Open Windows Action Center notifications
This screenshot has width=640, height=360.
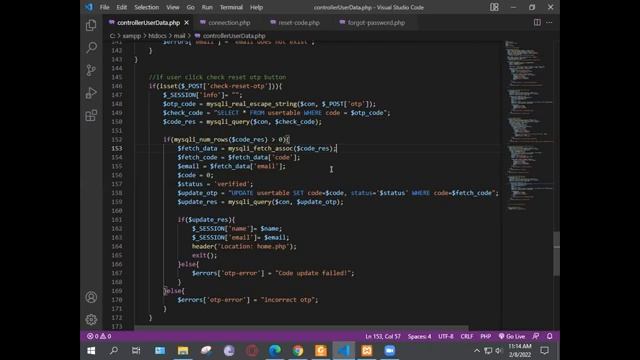coord(544,350)
